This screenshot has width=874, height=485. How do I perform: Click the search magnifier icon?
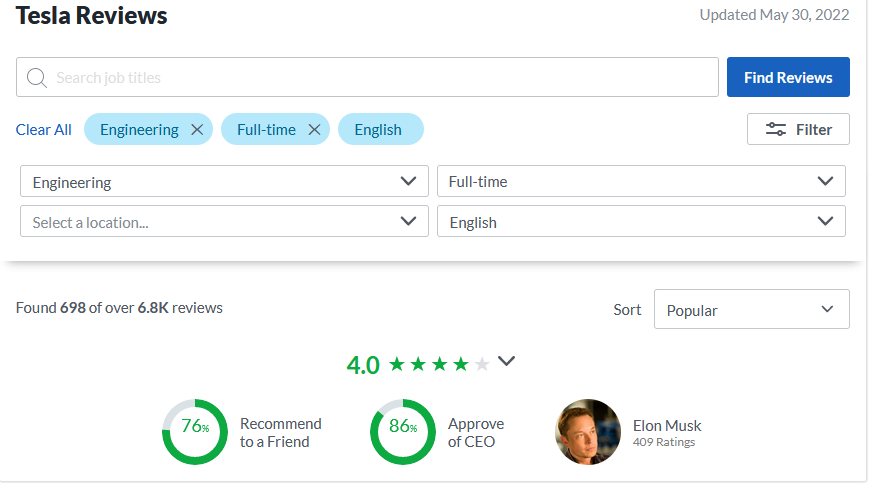(x=37, y=78)
